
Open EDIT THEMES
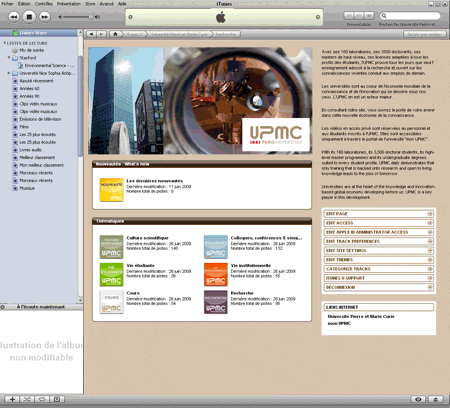[379, 259]
